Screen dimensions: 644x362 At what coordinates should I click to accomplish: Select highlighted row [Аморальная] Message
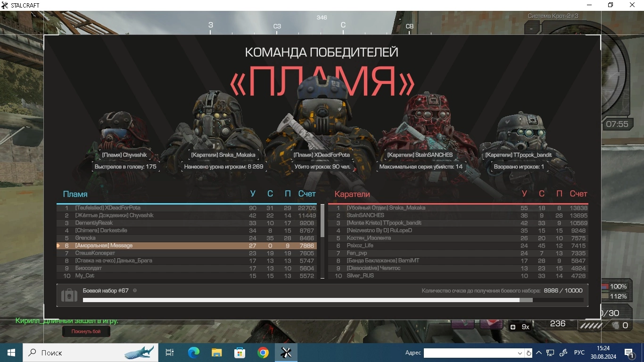187,246
